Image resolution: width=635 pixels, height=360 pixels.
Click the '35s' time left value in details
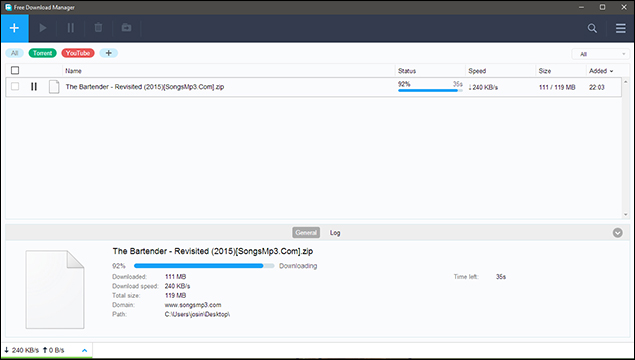[x=501, y=277]
